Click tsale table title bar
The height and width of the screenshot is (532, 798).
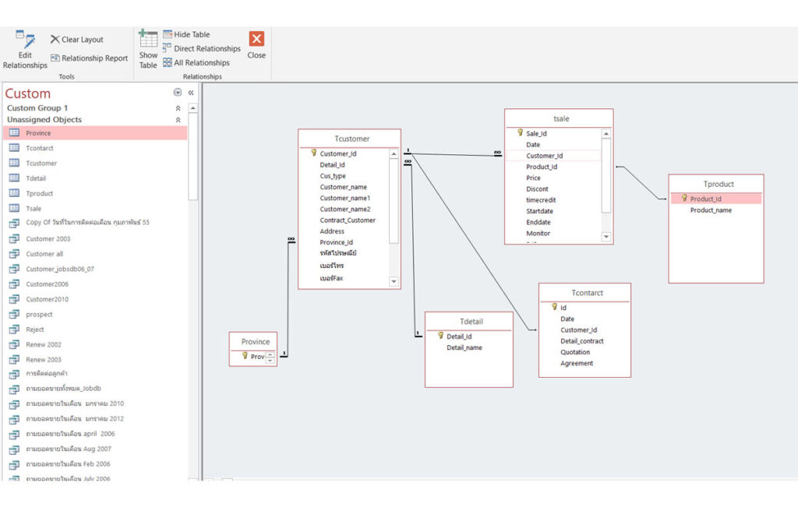(559, 118)
